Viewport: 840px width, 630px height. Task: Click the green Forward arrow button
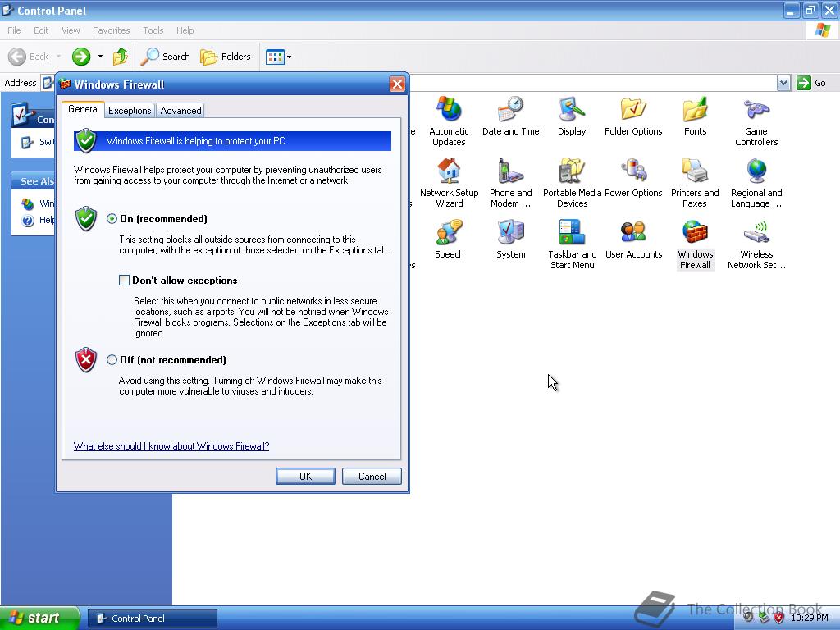81,57
